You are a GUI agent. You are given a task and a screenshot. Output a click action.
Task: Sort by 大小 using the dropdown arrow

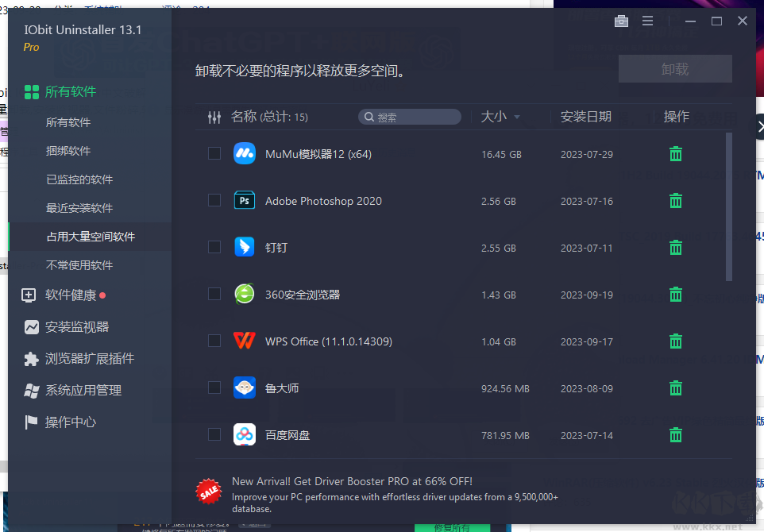(517, 117)
